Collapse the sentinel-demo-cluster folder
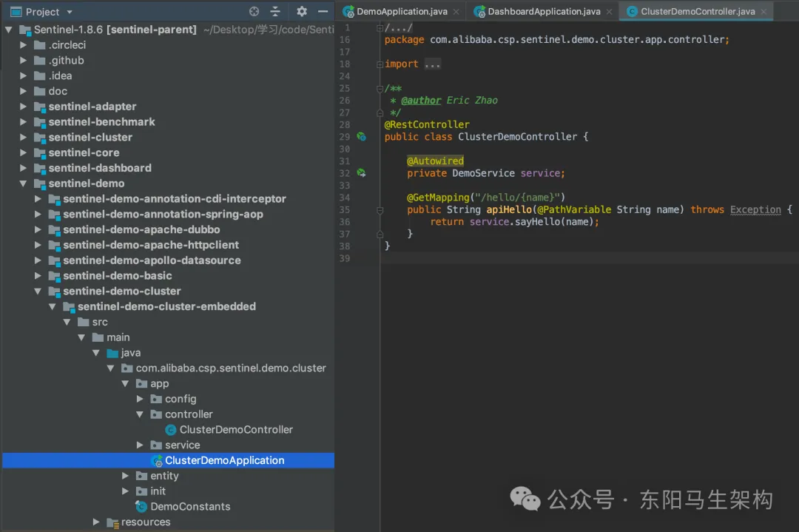799x532 pixels. 38,292
